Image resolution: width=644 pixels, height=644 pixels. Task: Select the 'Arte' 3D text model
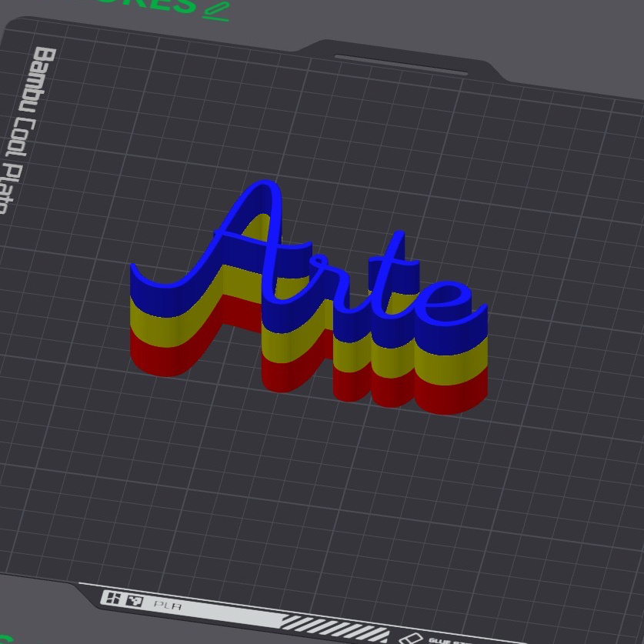click(309, 297)
